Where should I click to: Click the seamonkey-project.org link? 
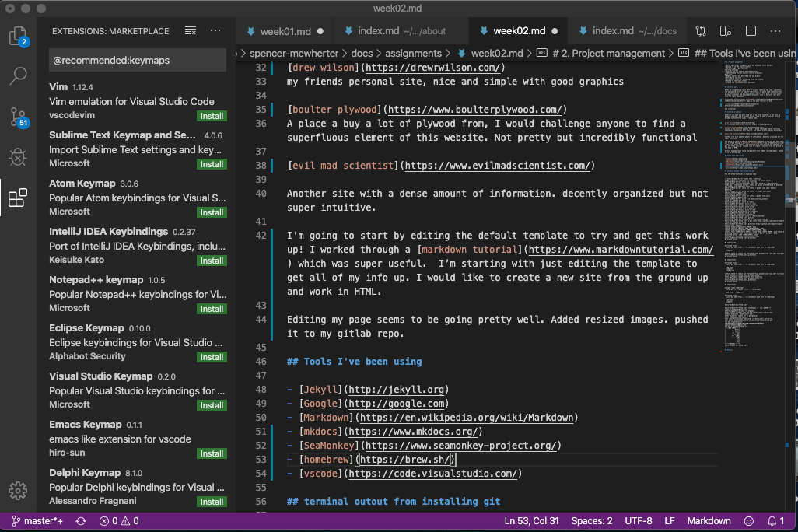(461, 446)
